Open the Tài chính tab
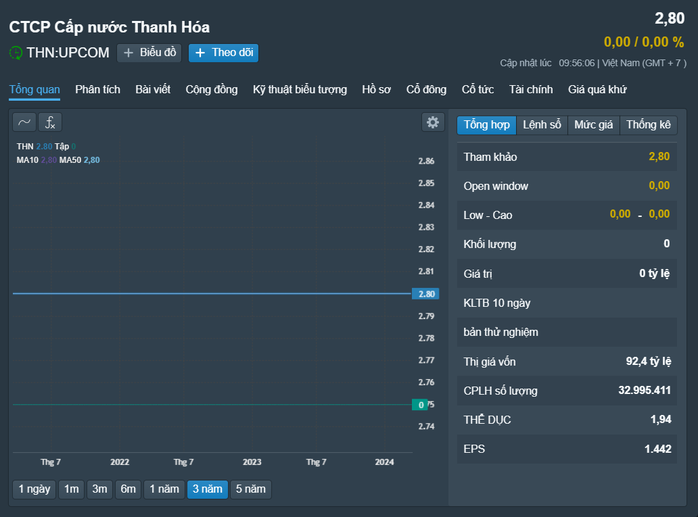The height and width of the screenshot is (517, 698). click(531, 90)
